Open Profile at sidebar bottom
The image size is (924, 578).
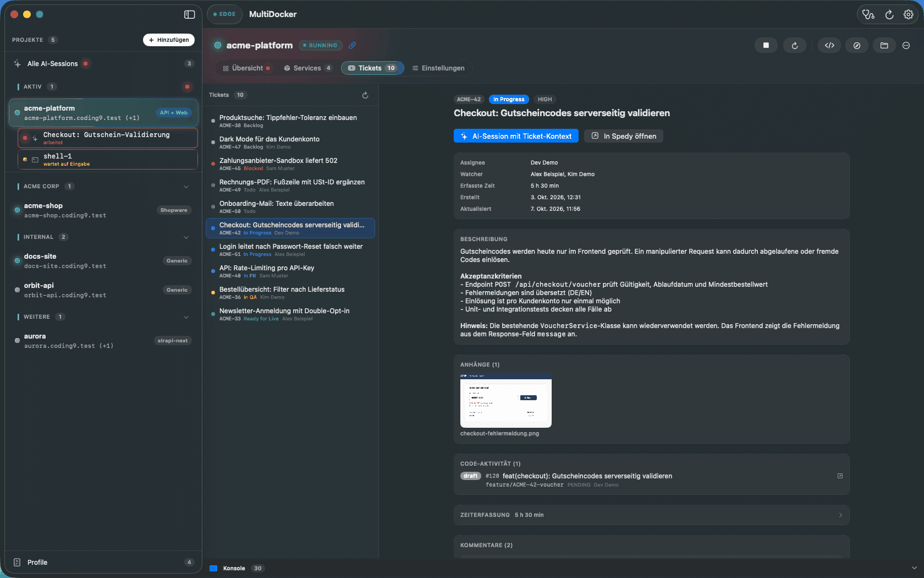(103, 562)
